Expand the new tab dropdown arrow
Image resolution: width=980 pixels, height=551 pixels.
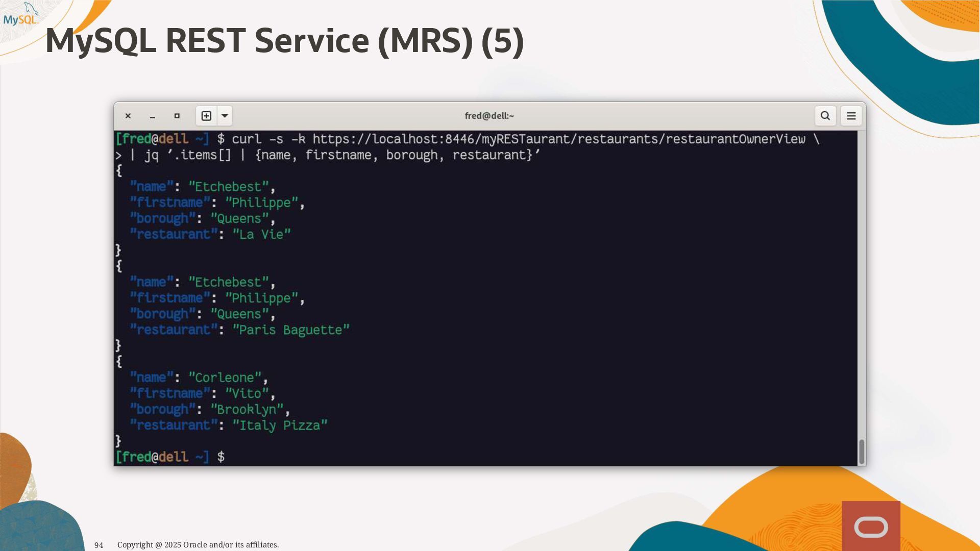click(x=225, y=116)
